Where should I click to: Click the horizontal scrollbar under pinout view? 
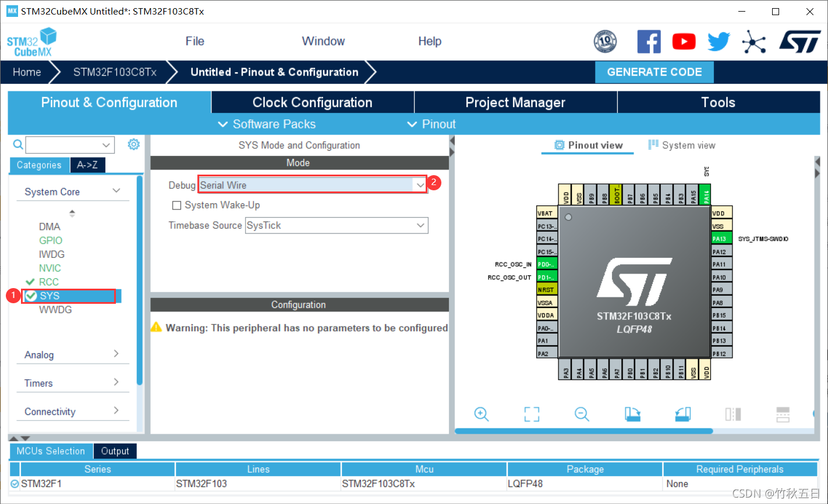coord(583,431)
